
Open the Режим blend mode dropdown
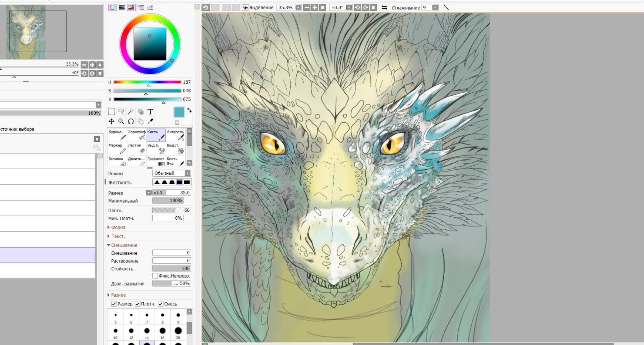click(x=171, y=173)
